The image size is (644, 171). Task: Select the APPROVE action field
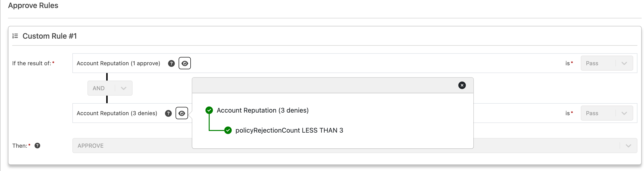[x=355, y=146]
